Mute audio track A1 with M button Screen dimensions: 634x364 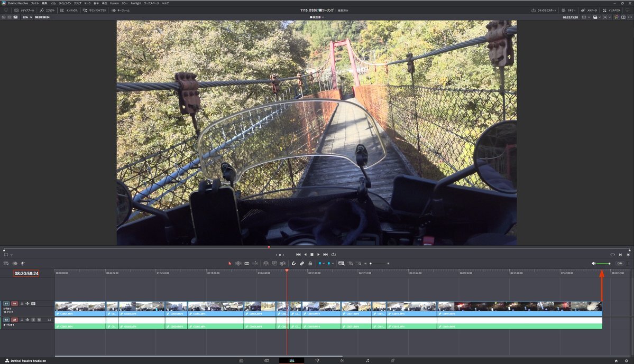point(39,320)
